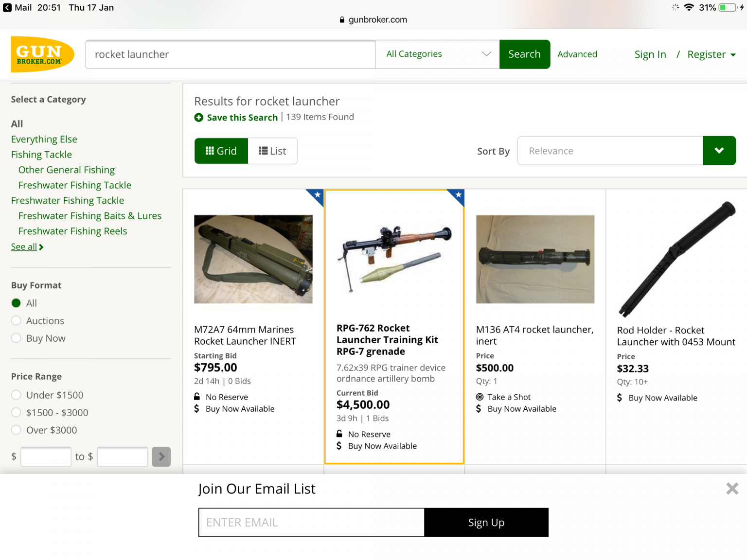Open M136 AT4 rocket launcher title
747x560 pixels.
(535, 335)
